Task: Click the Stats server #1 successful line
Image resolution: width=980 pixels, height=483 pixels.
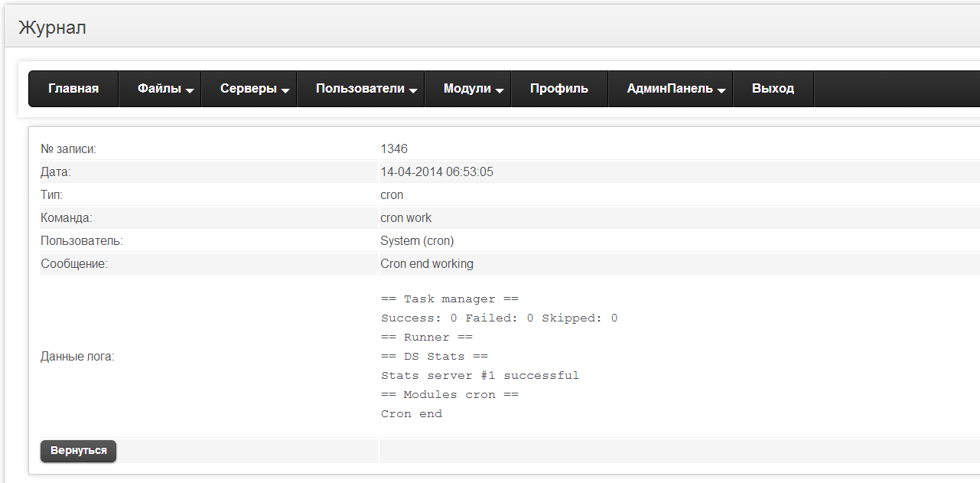Action: point(480,376)
